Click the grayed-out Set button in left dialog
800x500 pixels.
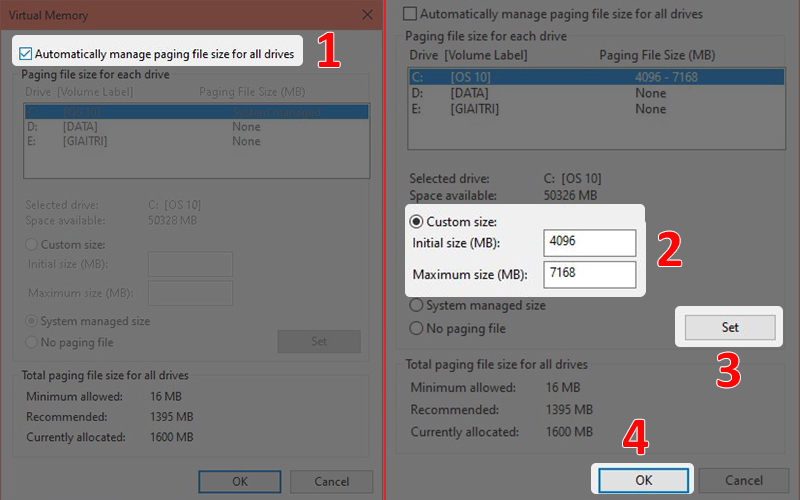[x=318, y=341]
